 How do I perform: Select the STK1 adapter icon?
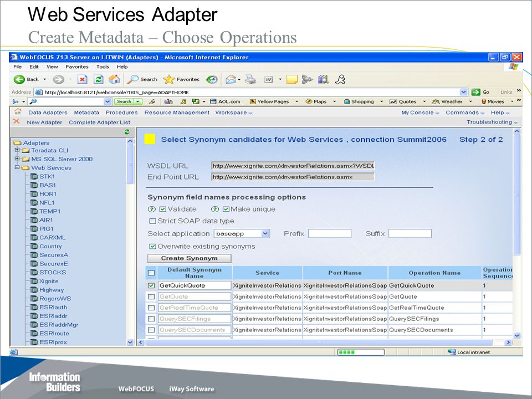tap(34, 176)
